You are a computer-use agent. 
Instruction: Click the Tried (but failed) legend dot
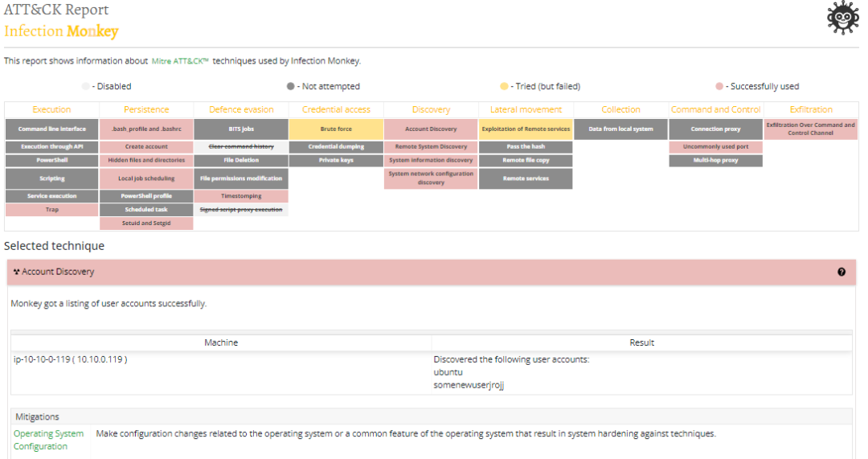(x=504, y=86)
